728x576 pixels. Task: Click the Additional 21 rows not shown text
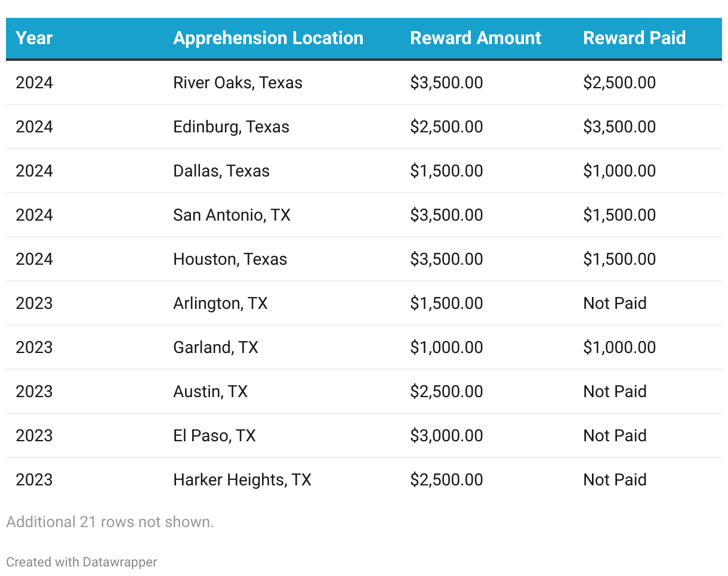tap(110, 522)
